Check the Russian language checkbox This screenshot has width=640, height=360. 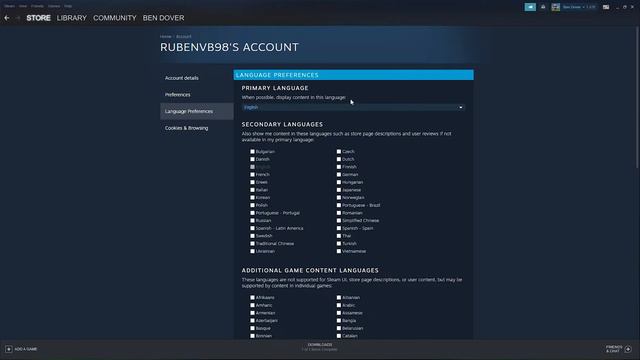(252, 220)
